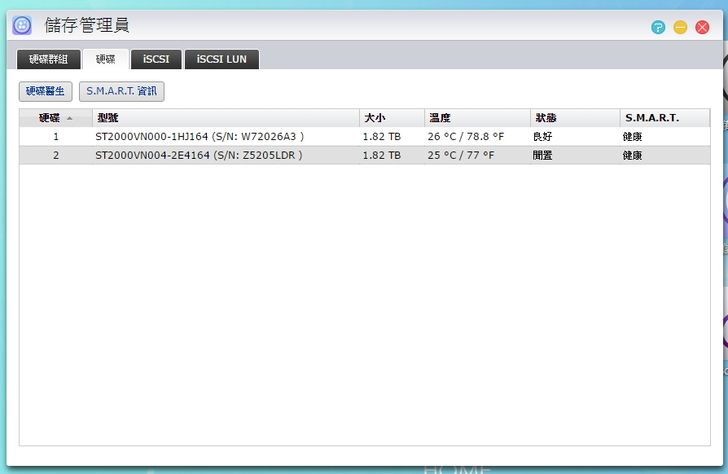Select disk row ST2000VN000-1HJ164

[x=364, y=136]
